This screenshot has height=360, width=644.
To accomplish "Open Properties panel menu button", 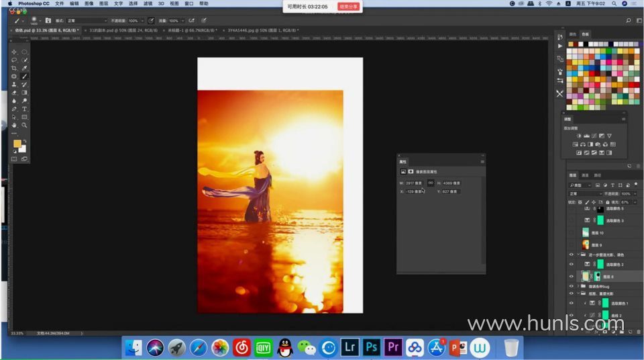I will [482, 162].
